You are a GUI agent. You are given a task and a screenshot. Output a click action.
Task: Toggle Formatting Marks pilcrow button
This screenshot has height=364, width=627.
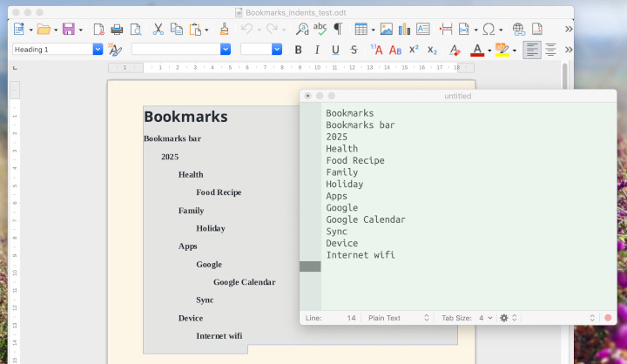(x=338, y=30)
